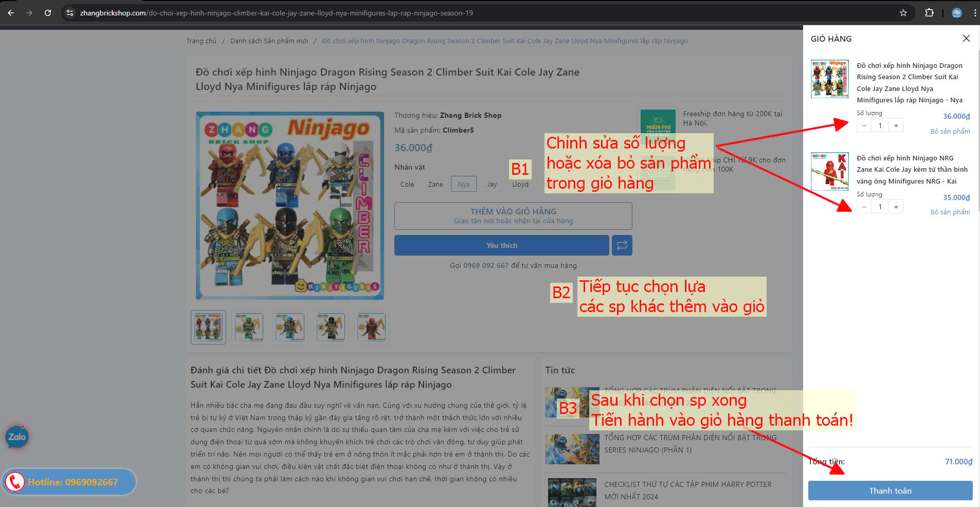The width and height of the screenshot is (980, 507).
Task: Select the Jay character option
Action: click(x=492, y=184)
